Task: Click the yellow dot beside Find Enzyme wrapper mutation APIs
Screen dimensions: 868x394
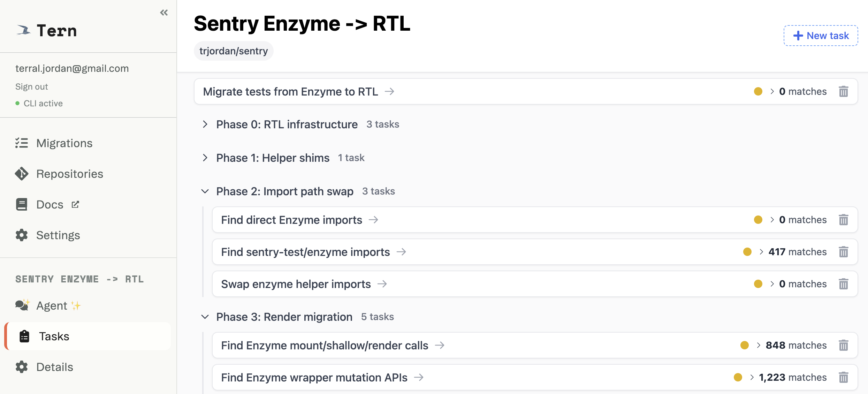Action: (x=738, y=377)
